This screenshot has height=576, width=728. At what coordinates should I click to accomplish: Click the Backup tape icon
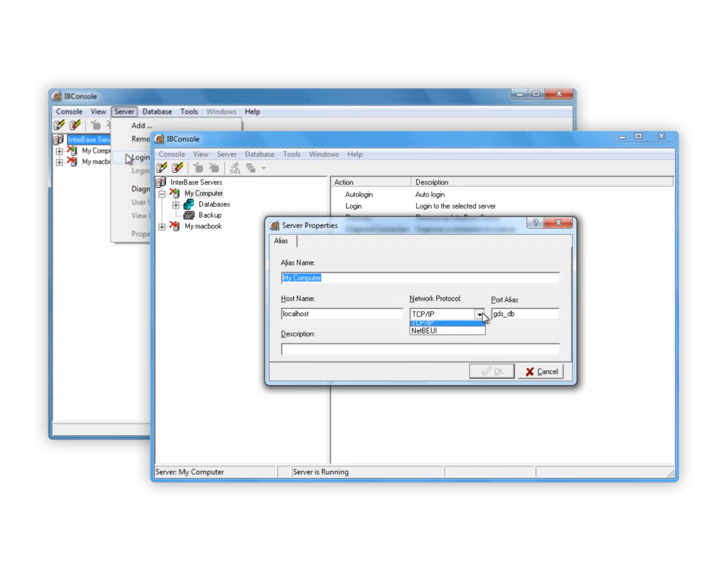tap(189, 215)
